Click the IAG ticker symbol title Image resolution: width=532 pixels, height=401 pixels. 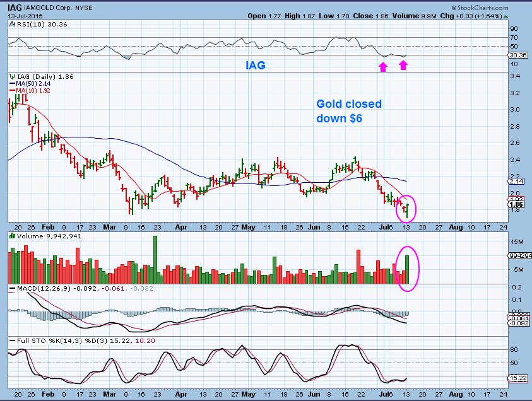click(16, 8)
